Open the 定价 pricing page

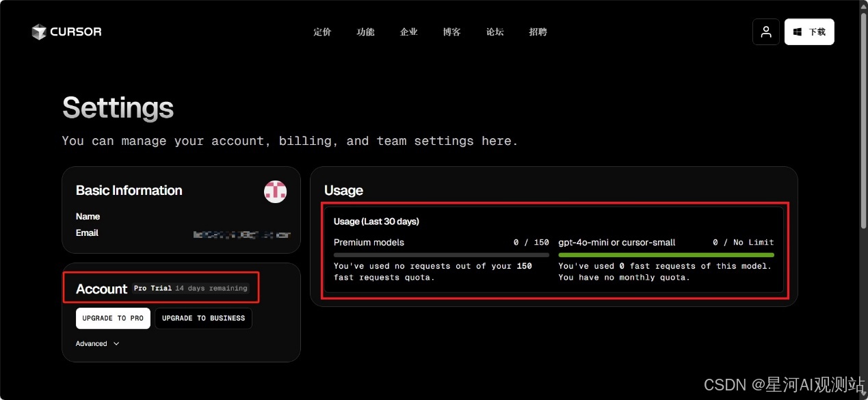(322, 32)
